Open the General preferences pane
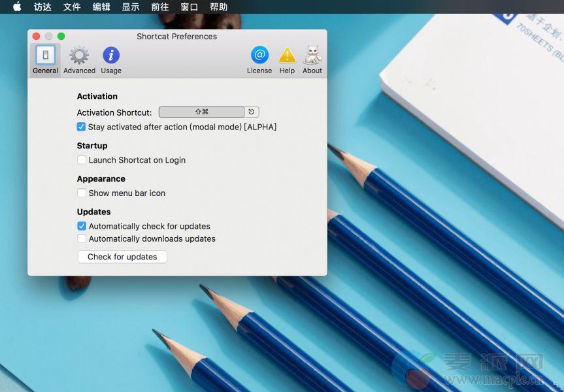 click(45, 59)
